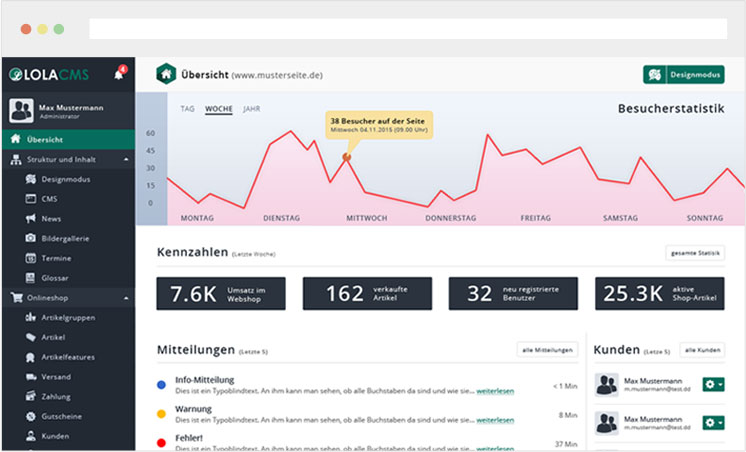Click the 162 verkaufte Artikel tile
The height and width of the screenshot is (452, 746).
[x=367, y=294]
